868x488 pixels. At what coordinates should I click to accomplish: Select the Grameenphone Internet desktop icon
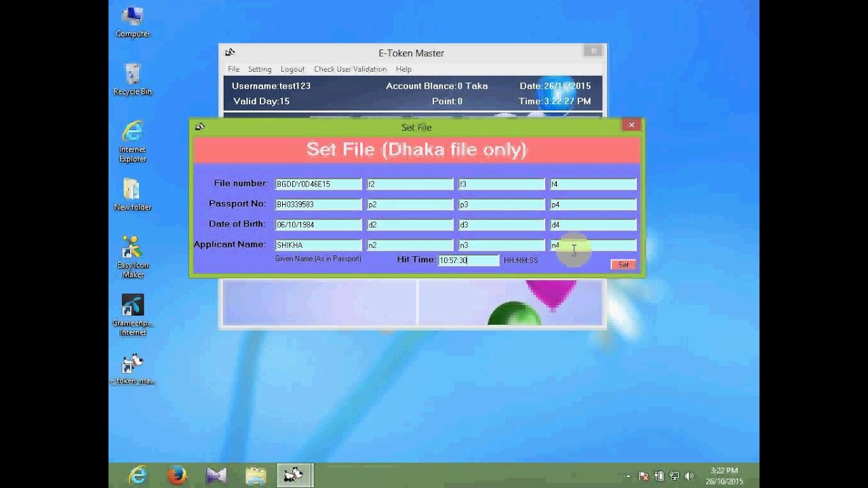(x=132, y=314)
